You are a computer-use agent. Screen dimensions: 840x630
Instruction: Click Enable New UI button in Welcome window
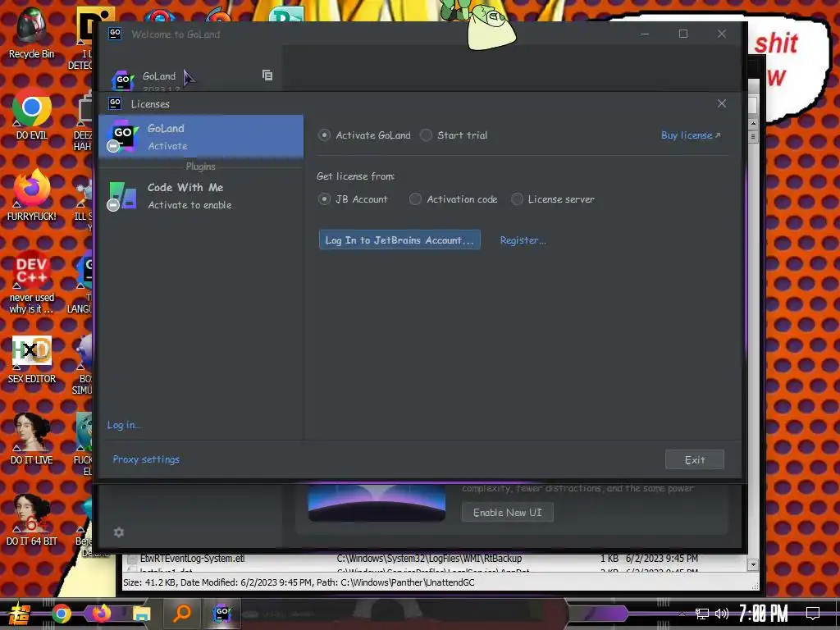[507, 512]
